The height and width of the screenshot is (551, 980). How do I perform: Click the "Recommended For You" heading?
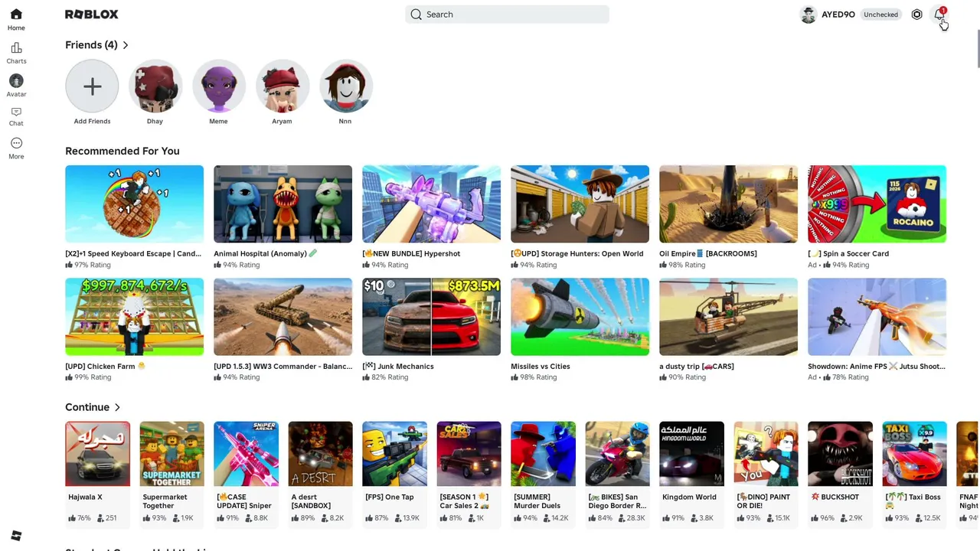tap(122, 151)
